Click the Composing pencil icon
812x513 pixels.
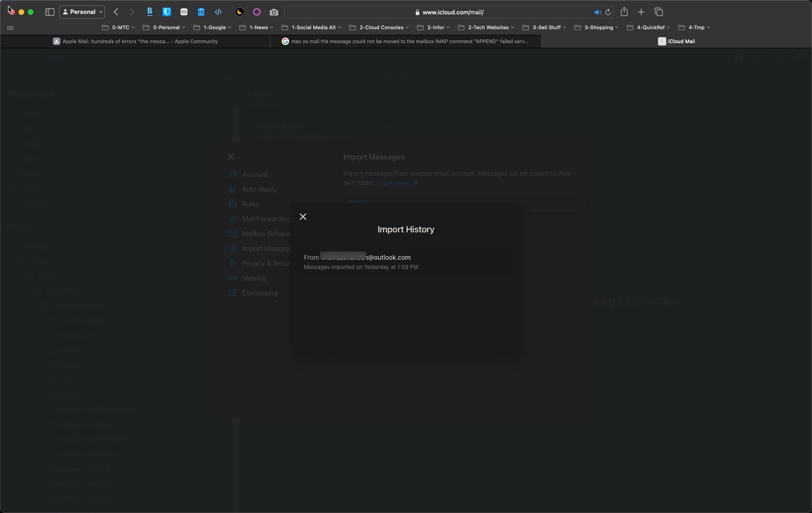tap(233, 293)
